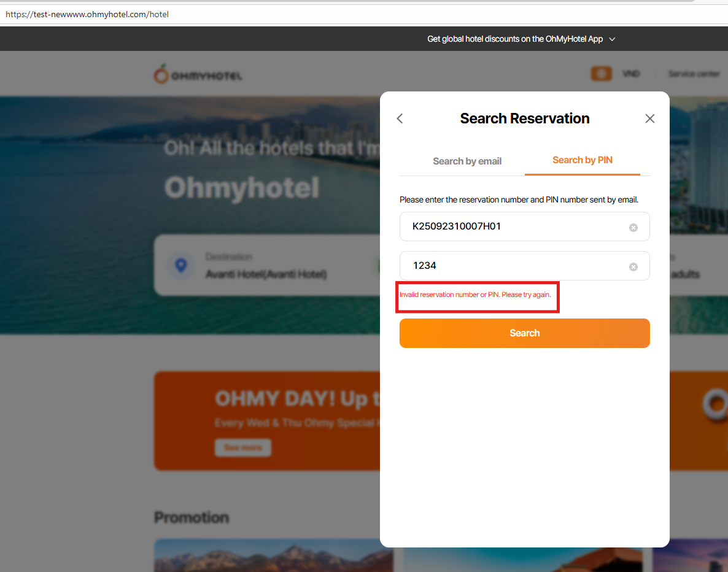Click See more on OHMY DAY banner
Screen dimensions: 728x572
242,447
